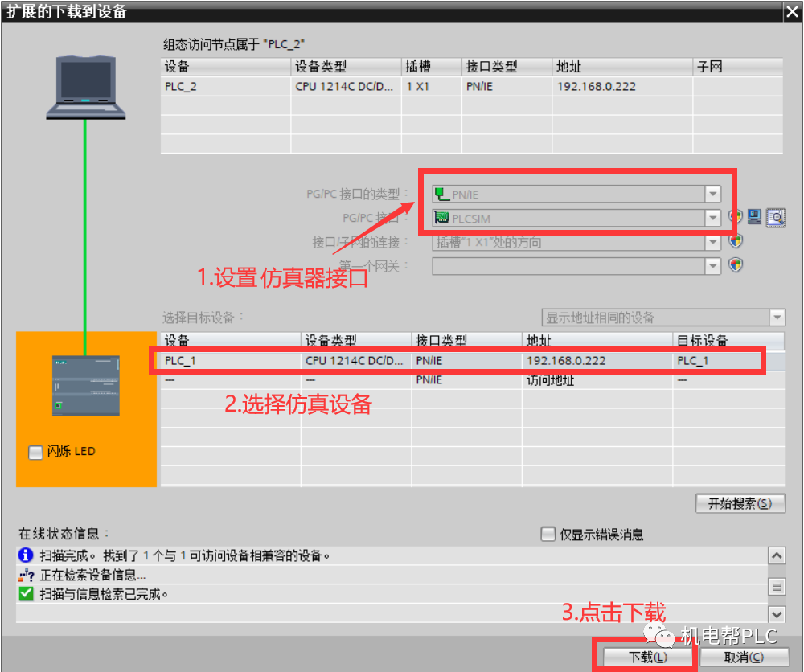Click the 插槽 column header
The width and height of the screenshot is (804, 672).
(x=431, y=67)
